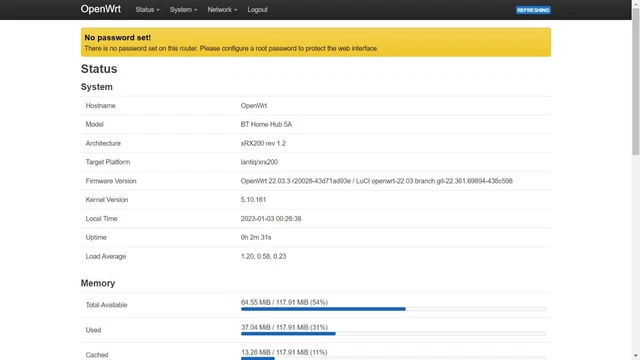Click the Firmware Version value text
This screenshot has width=640, height=360.
(376, 181)
